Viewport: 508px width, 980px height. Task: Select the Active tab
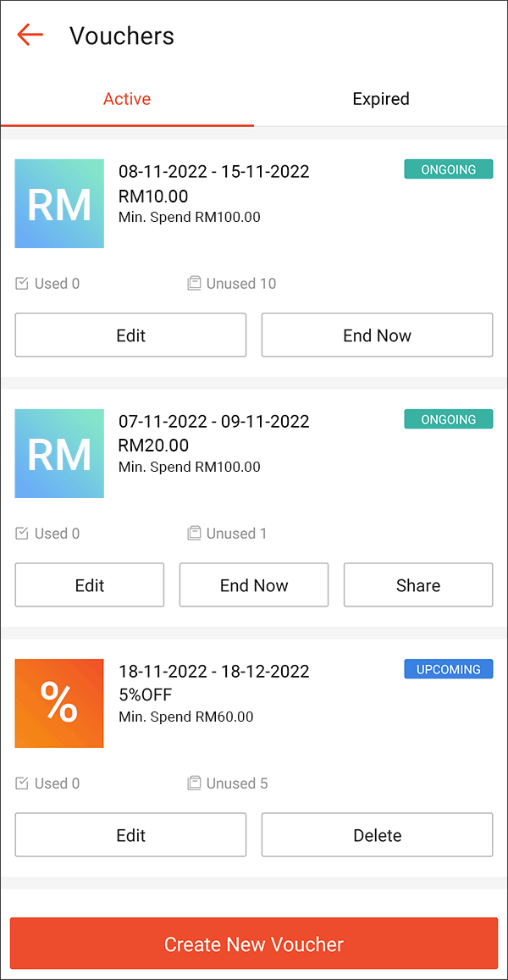click(x=126, y=98)
